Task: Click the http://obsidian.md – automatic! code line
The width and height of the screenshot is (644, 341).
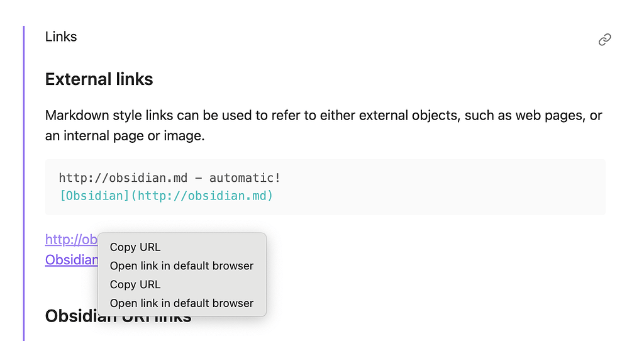Action: (x=170, y=178)
